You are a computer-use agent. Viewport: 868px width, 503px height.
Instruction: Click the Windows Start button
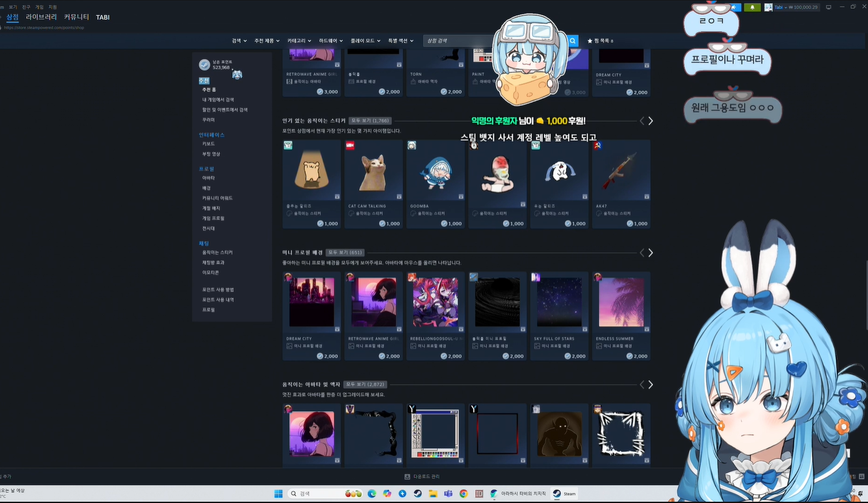pyautogui.click(x=278, y=494)
